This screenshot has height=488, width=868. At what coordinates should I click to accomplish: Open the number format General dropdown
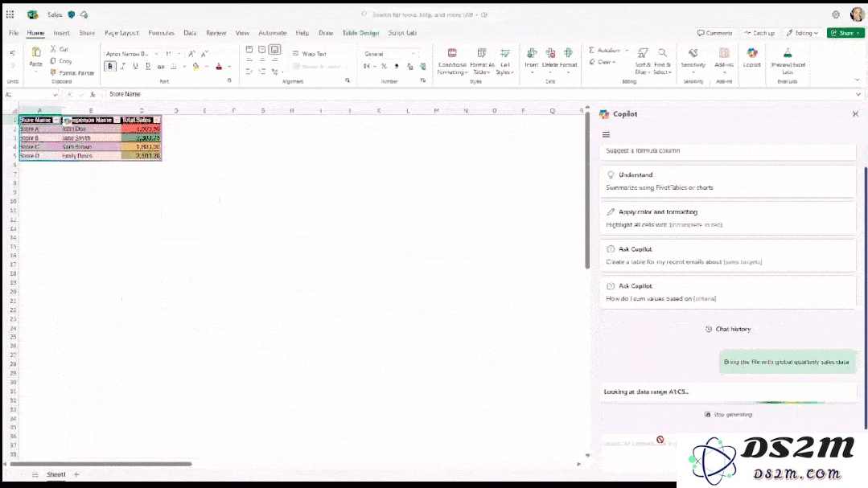(413, 54)
